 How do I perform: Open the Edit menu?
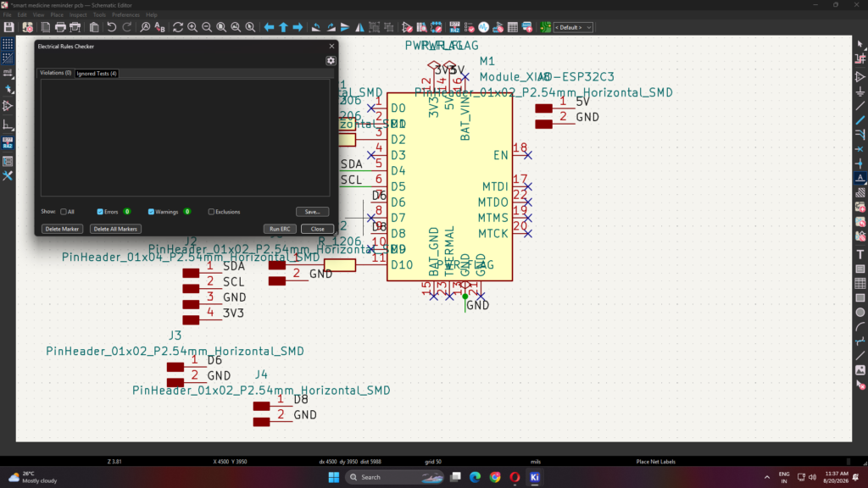tap(22, 15)
